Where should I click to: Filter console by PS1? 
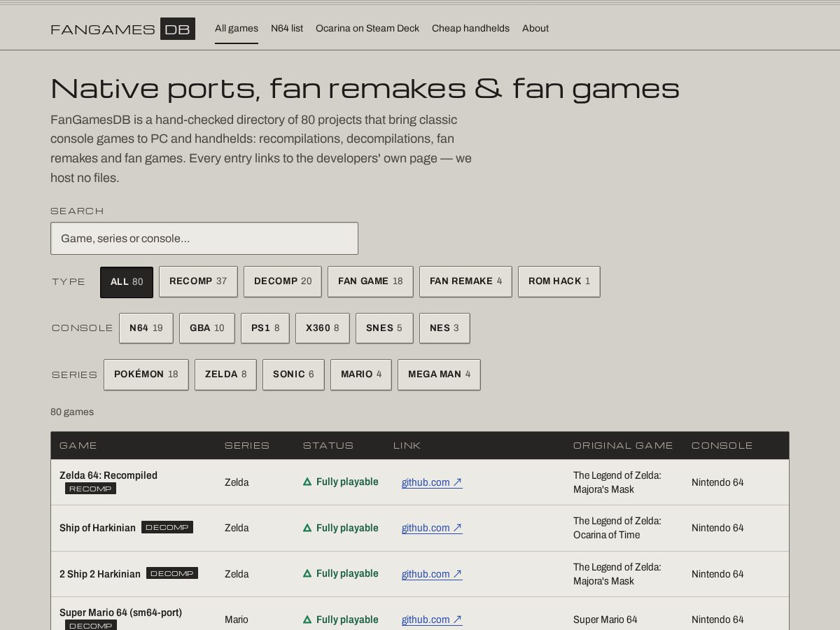tap(265, 328)
